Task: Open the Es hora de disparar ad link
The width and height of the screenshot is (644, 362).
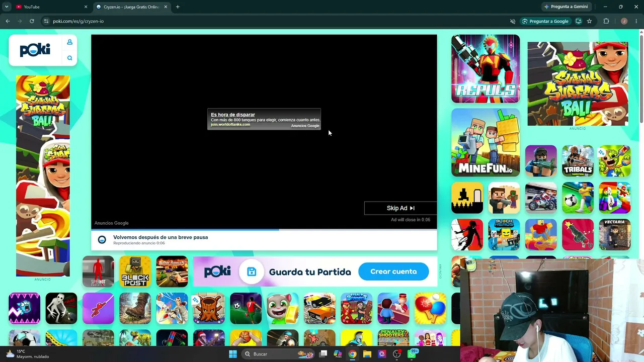Action: click(233, 115)
